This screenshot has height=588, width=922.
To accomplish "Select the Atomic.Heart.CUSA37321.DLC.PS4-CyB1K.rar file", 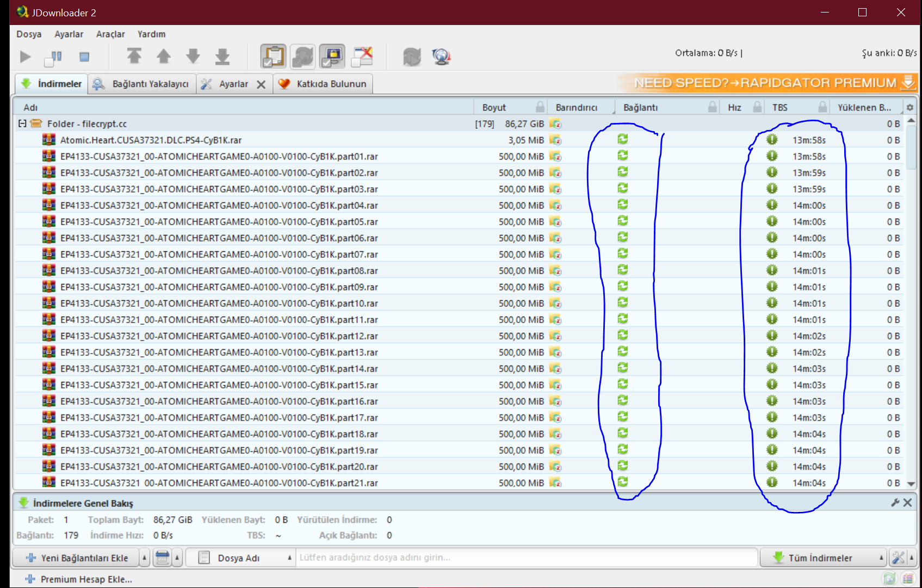I will pos(151,140).
